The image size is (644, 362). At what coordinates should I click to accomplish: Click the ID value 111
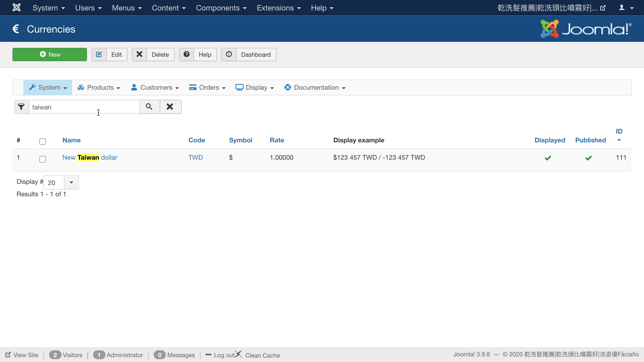(x=621, y=158)
